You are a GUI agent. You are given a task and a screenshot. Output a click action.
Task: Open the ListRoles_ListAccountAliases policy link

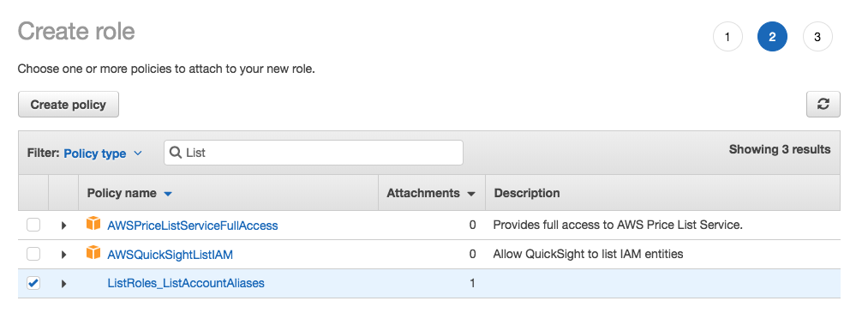point(186,283)
